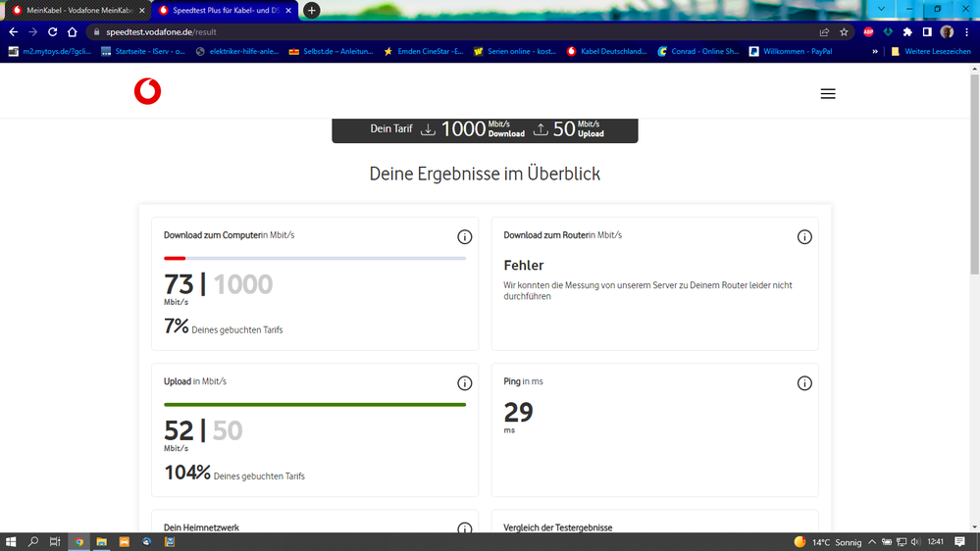Open the Extensions puzzle menu

pyautogui.click(x=907, y=31)
